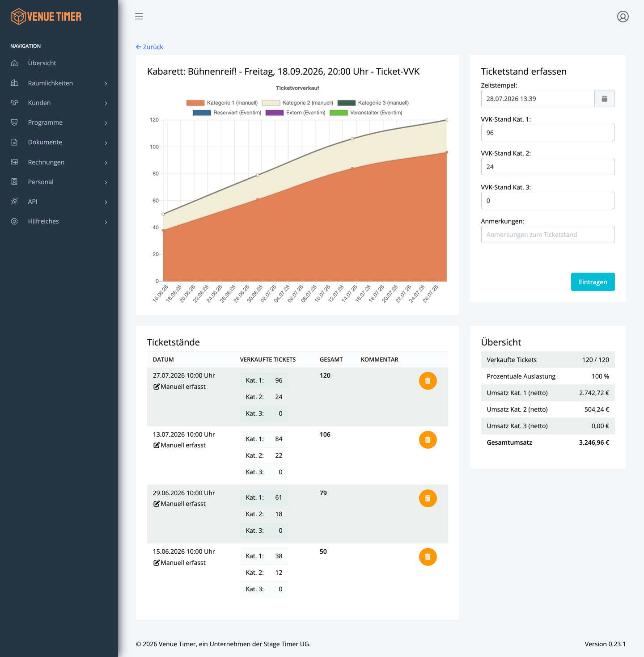Toggle Kategorie 1 (manuell) legend entry
Image resolution: width=644 pixels, height=657 pixels.
pos(222,103)
